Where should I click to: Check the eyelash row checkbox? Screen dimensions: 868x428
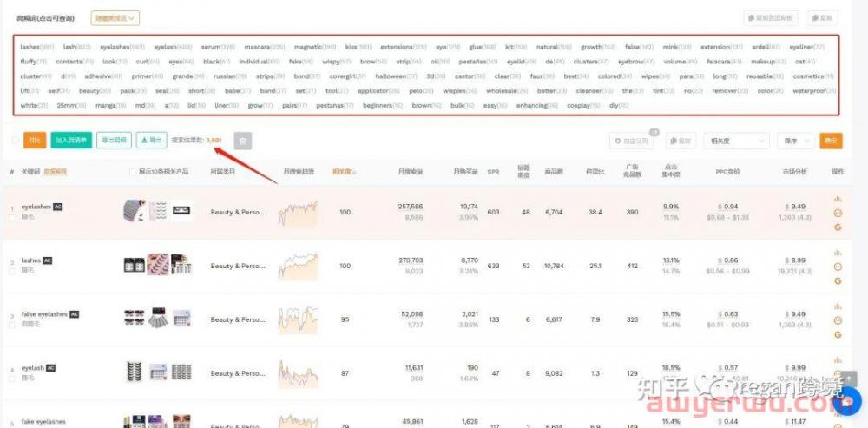(x=12, y=379)
